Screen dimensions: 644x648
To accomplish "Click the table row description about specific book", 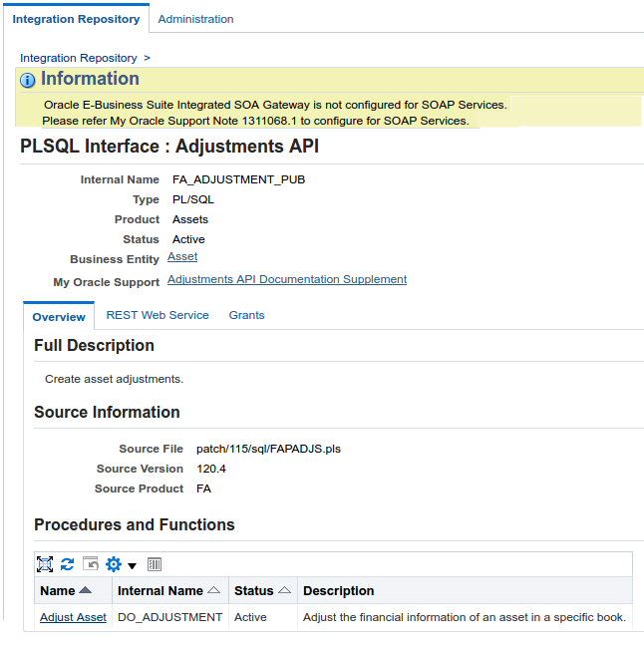I will tap(465, 617).
